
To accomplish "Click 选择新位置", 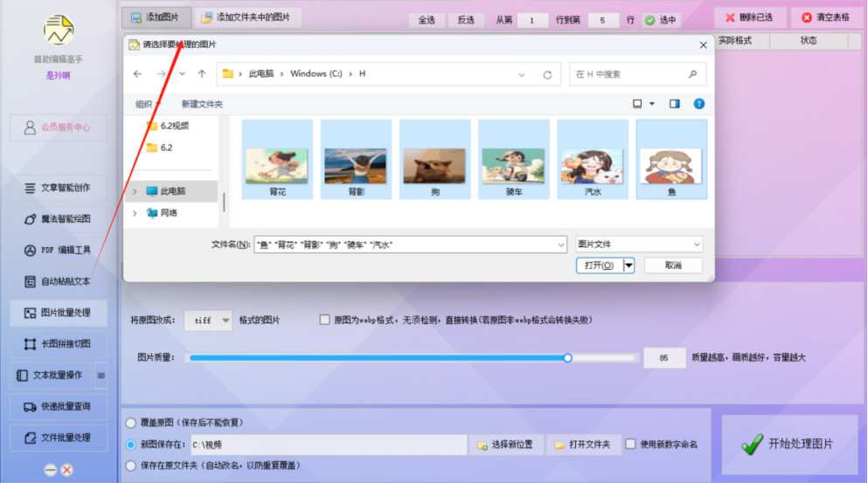I will (x=505, y=445).
